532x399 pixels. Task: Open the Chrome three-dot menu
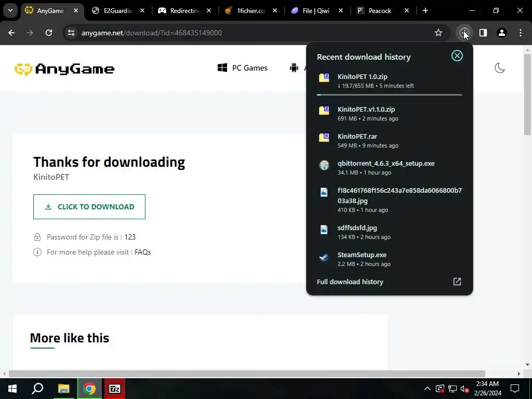[521, 33]
